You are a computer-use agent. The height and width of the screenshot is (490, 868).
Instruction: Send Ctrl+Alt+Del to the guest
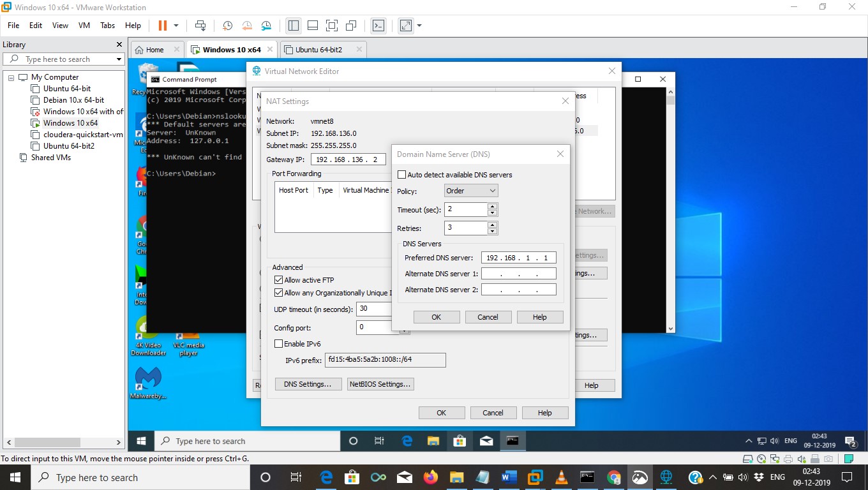click(x=201, y=26)
